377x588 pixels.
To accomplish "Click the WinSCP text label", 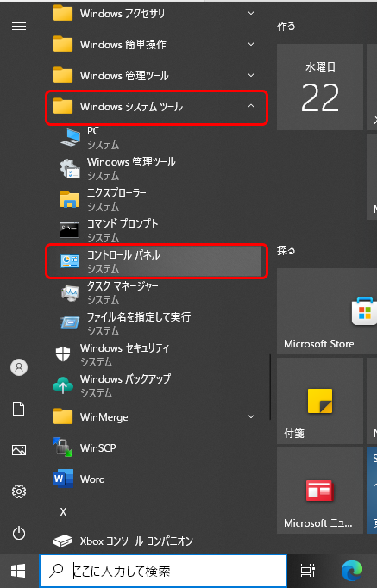I will coord(97,447).
